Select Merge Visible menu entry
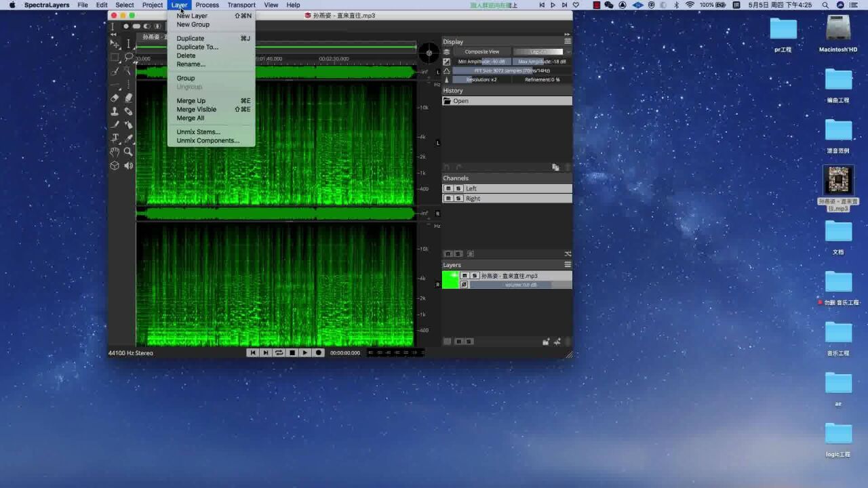This screenshot has width=868, height=488. coord(197,109)
